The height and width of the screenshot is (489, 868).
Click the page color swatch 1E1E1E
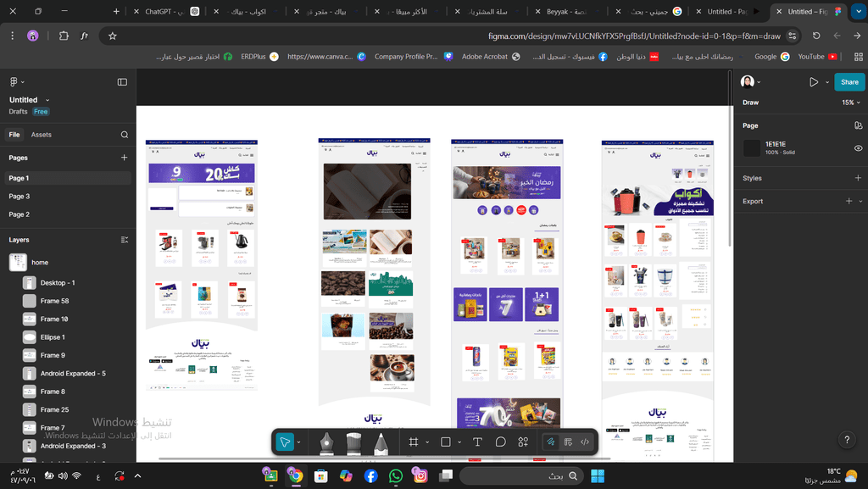(x=751, y=147)
